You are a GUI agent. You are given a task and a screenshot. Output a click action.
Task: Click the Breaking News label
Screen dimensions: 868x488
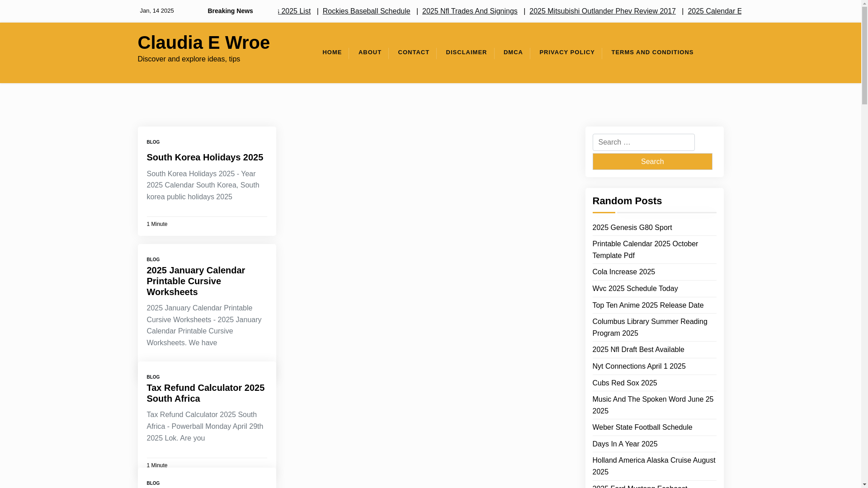point(230,11)
